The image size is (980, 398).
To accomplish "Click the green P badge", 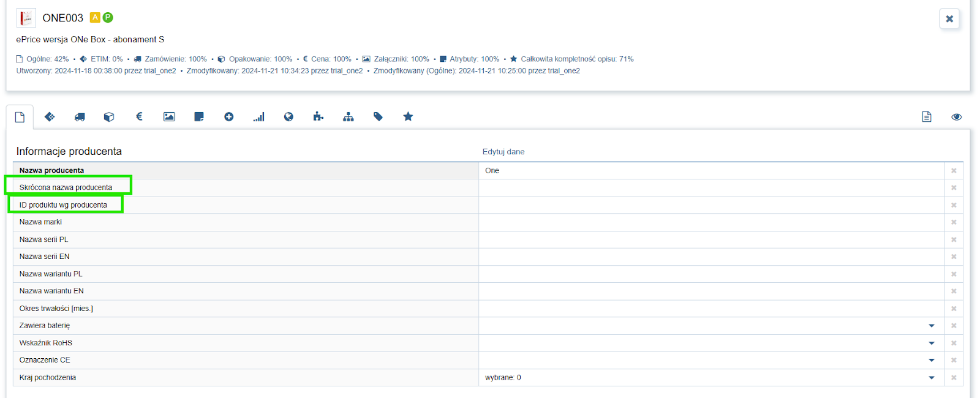I will pos(108,17).
